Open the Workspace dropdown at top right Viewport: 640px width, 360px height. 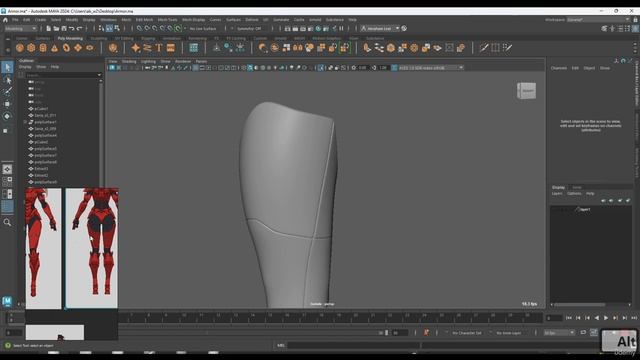coord(599,20)
